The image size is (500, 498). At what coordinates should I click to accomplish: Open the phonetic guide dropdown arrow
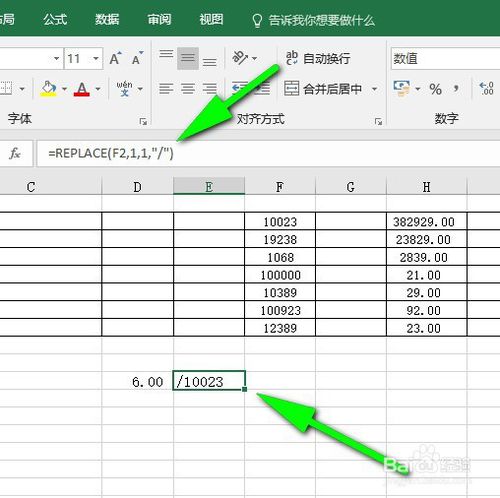[x=140, y=89]
